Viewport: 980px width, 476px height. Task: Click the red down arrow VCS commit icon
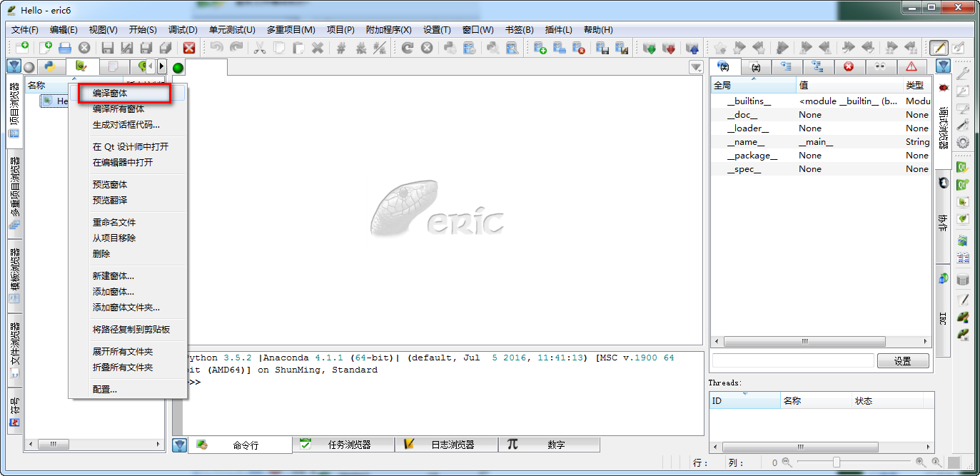669,48
